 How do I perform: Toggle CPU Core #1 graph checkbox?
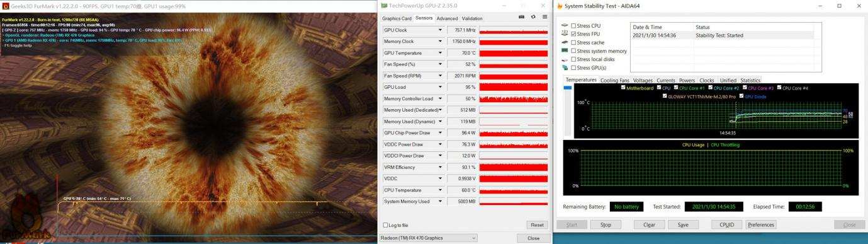[675, 88]
